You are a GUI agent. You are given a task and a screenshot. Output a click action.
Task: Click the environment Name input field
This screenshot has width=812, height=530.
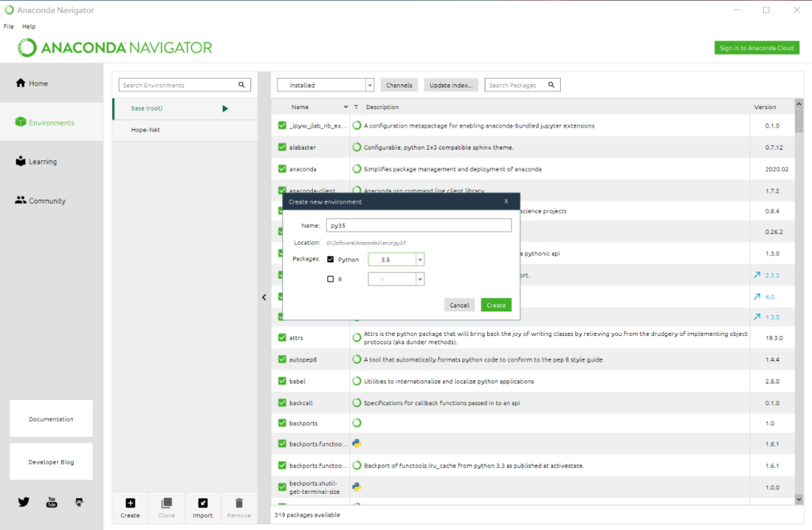click(x=419, y=225)
